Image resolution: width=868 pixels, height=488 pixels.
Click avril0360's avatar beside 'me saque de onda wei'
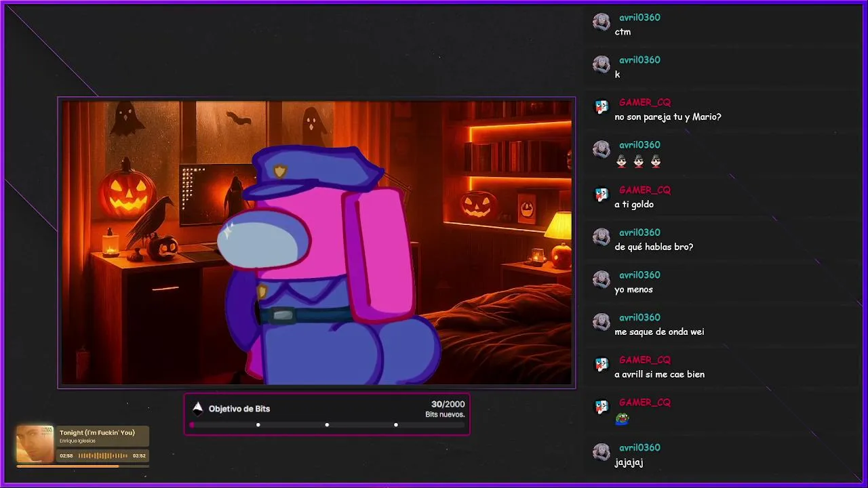601,322
